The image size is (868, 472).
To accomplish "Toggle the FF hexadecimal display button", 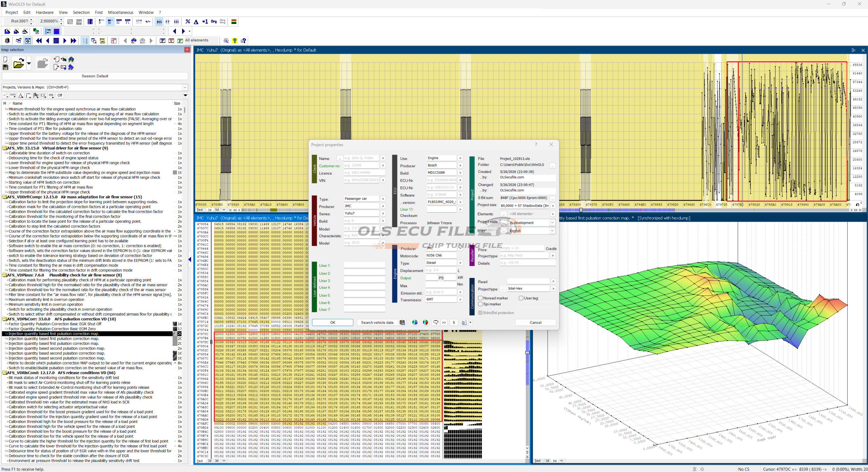I will [x=167, y=21].
